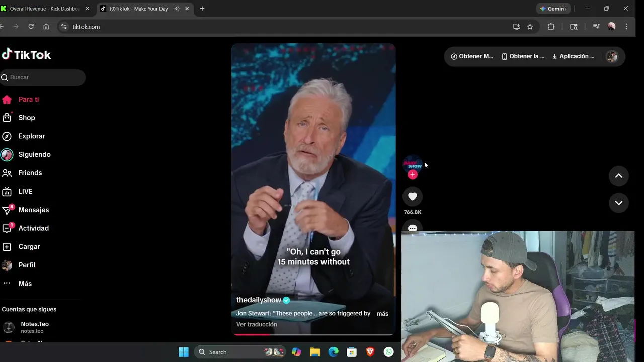Click the Obtener M... coins button
644x362 pixels.
click(x=472, y=56)
